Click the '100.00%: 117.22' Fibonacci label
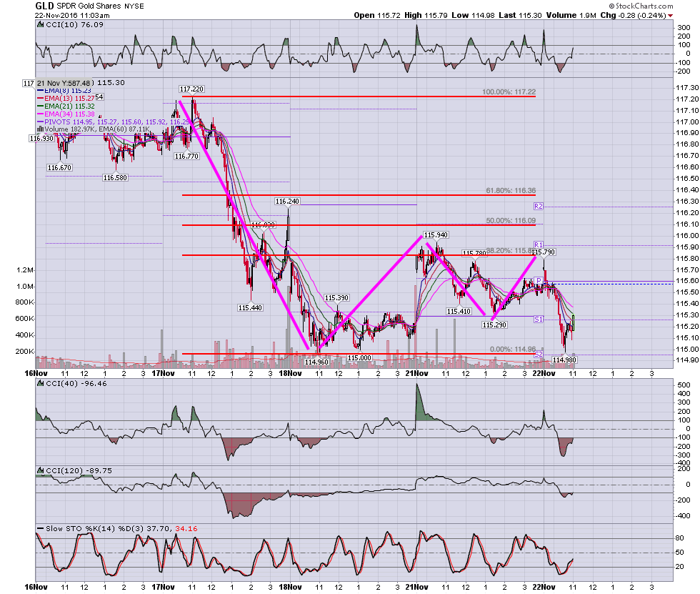The image size is (700, 594). coord(509,92)
